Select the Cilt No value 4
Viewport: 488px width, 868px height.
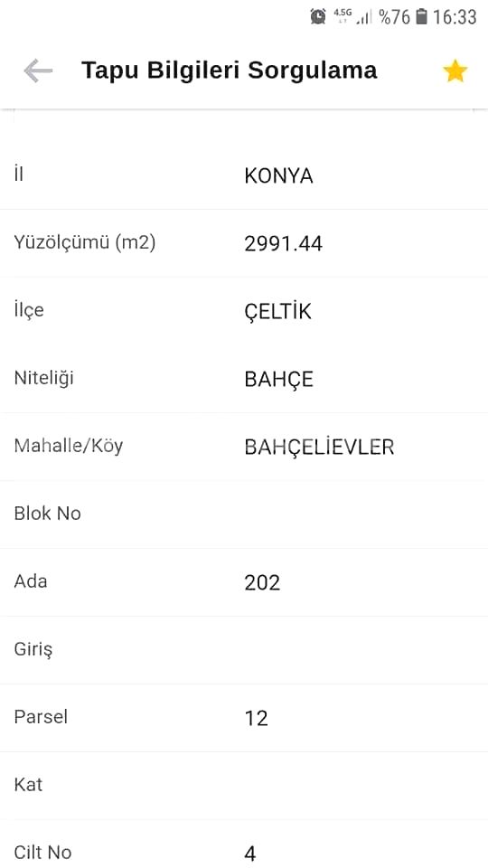coord(250,853)
